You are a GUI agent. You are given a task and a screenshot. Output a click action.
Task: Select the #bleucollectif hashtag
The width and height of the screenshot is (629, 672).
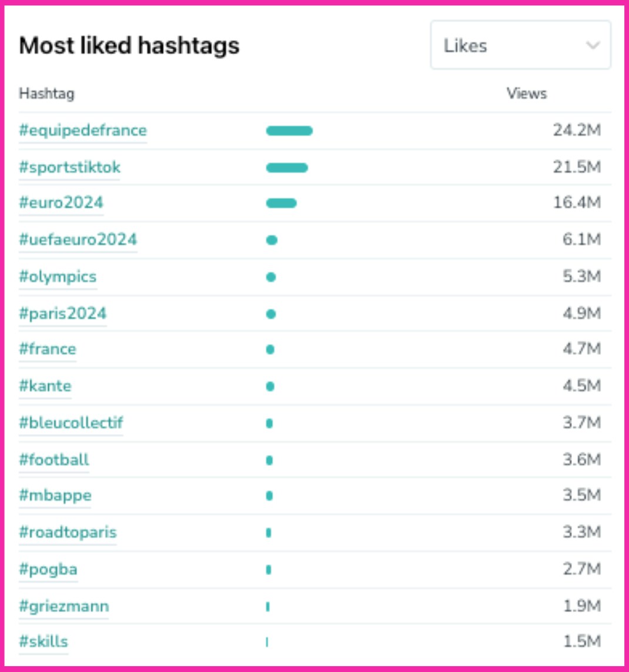pyautogui.click(x=71, y=423)
